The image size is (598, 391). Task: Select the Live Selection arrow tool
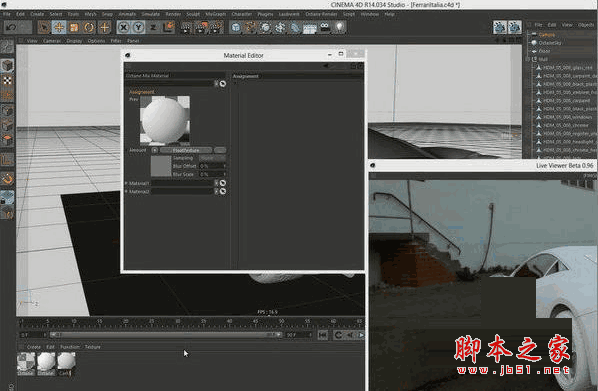point(44,27)
